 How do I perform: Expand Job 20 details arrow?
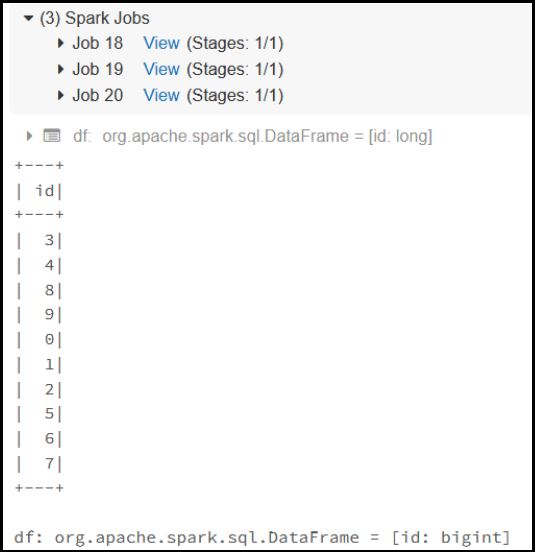click(61, 95)
